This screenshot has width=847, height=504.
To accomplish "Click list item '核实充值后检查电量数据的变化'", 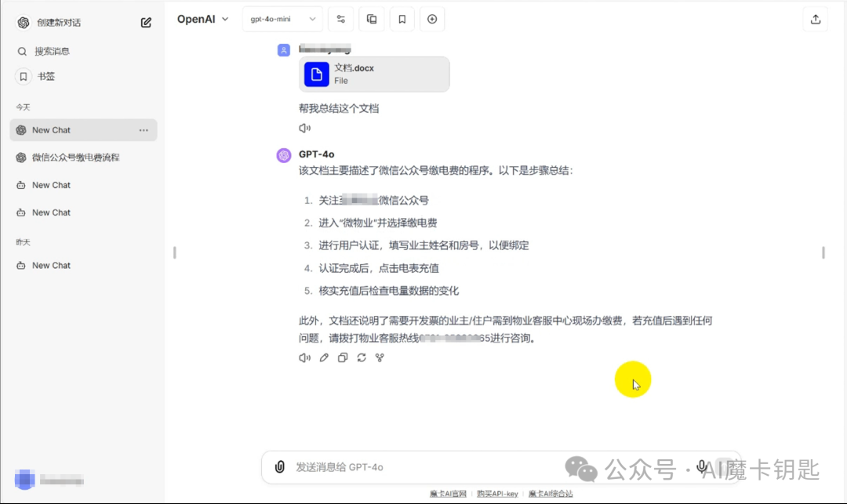I will tap(388, 291).
